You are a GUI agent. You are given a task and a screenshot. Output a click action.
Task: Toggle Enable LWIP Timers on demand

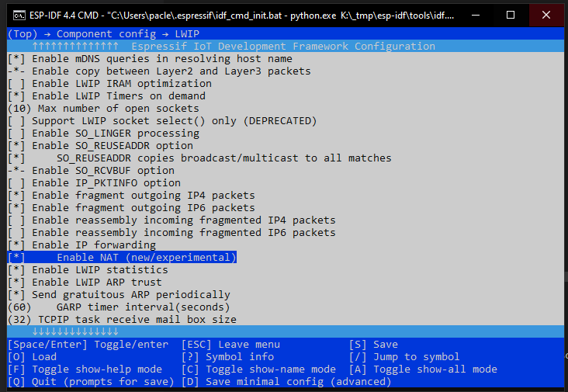[x=106, y=96]
